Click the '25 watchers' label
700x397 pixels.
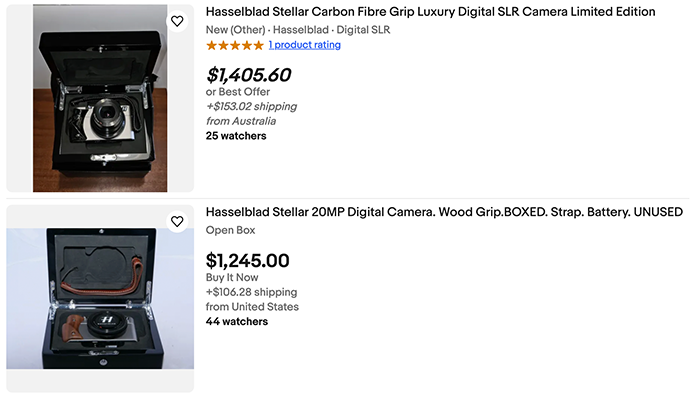(x=236, y=136)
